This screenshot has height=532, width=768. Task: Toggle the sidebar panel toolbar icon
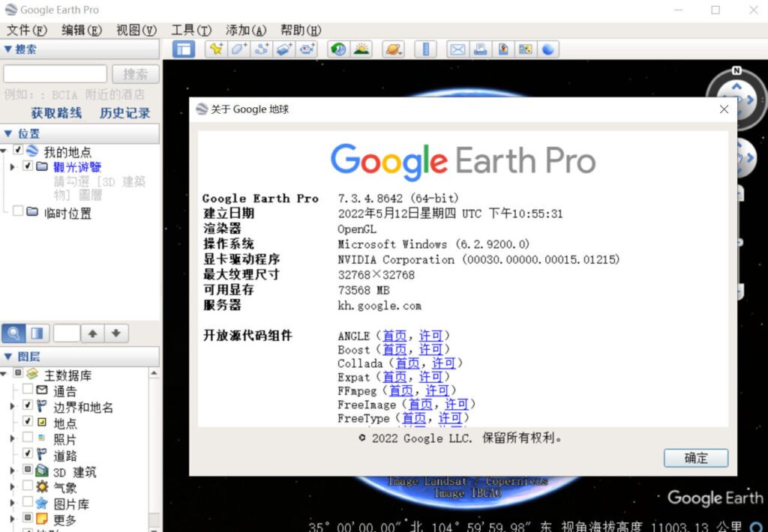click(x=184, y=49)
